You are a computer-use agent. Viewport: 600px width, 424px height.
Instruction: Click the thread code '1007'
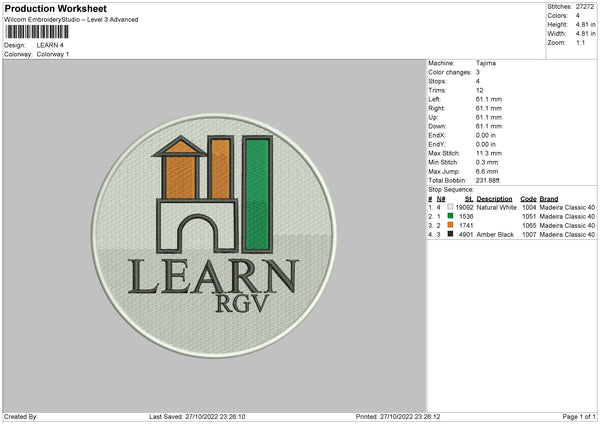[529, 235]
